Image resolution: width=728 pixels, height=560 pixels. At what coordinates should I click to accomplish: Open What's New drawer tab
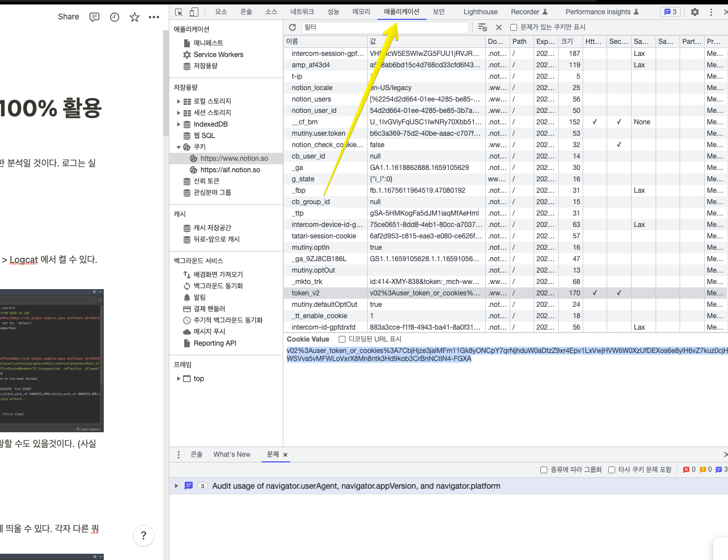pyautogui.click(x=232, y=455)
